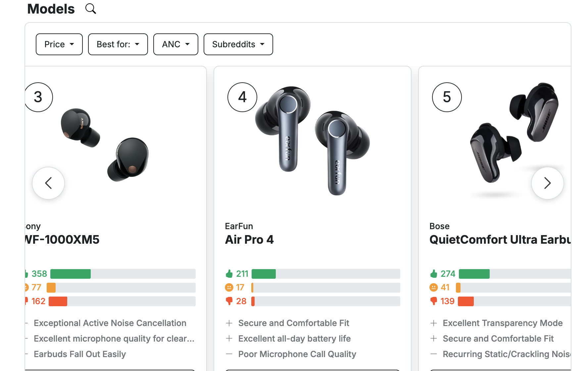Expand the Subreddits filter dropdown
This screenshot has width=588, height=371.
tap(238, 44)
